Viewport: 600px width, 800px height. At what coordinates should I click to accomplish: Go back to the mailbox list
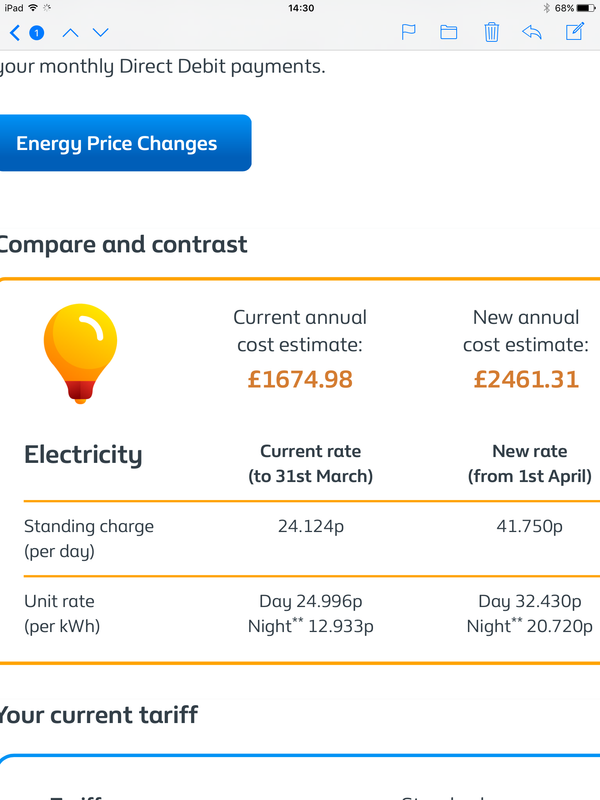click(15, 33)
